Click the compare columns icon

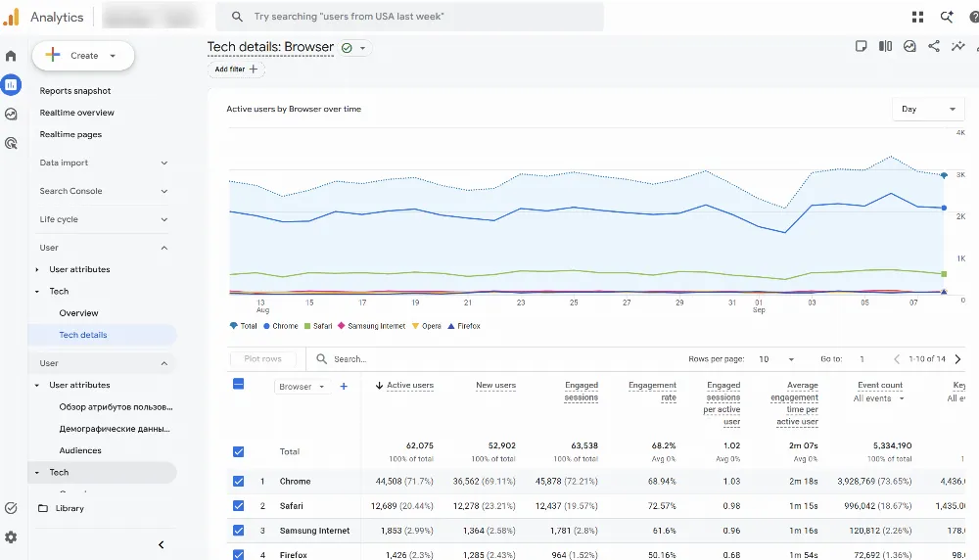click(x=885, y=46)
